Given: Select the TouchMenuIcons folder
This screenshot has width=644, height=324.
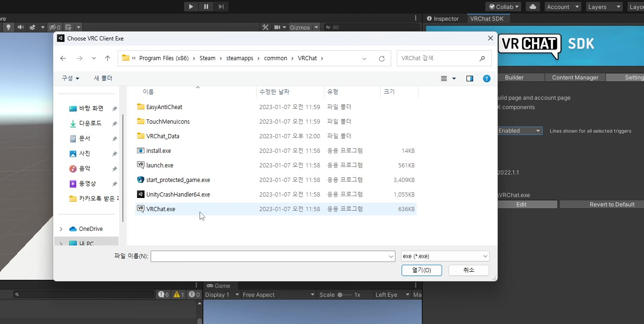Looking at the screenshot, I should point(275,121).
